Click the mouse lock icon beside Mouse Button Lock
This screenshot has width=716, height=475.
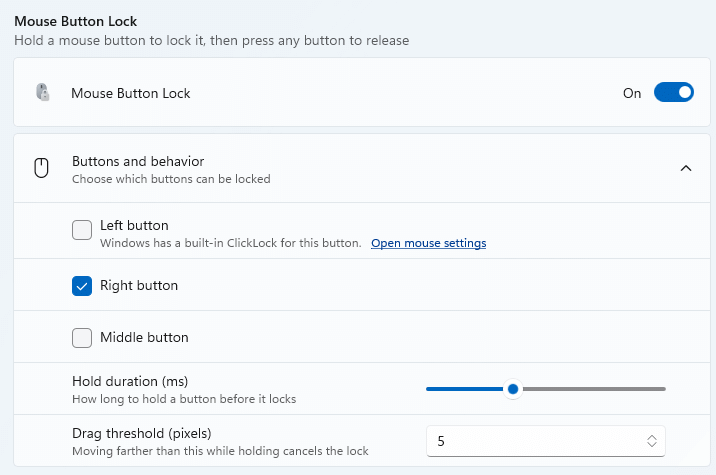42,92
